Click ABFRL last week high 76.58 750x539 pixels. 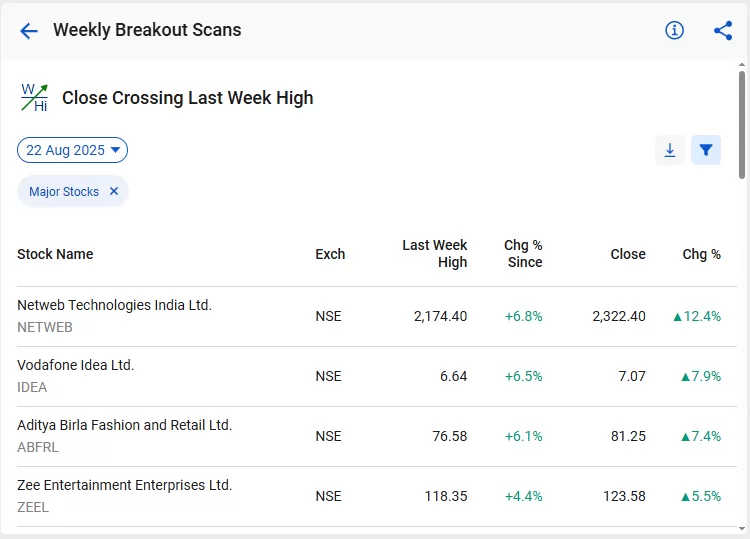coord(450,436)
